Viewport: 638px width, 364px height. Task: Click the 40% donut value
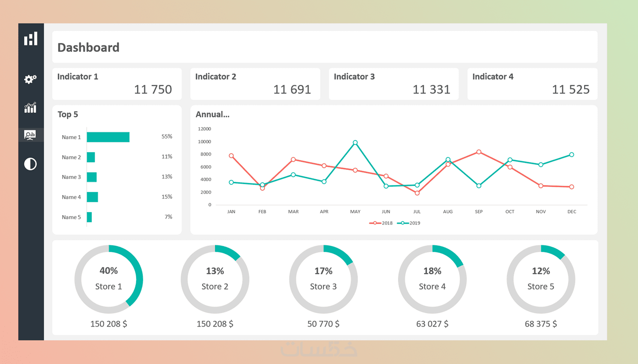[x=108, y=271]
